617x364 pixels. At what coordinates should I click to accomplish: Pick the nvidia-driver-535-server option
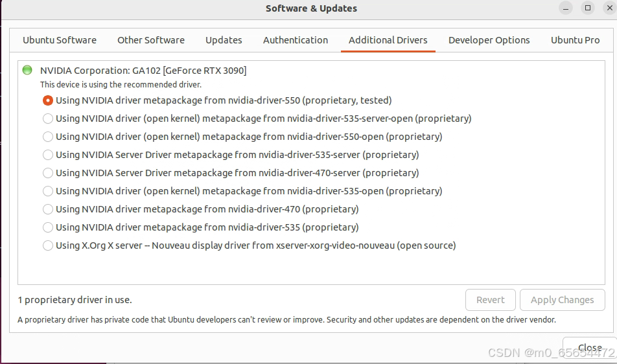point(47,155)
